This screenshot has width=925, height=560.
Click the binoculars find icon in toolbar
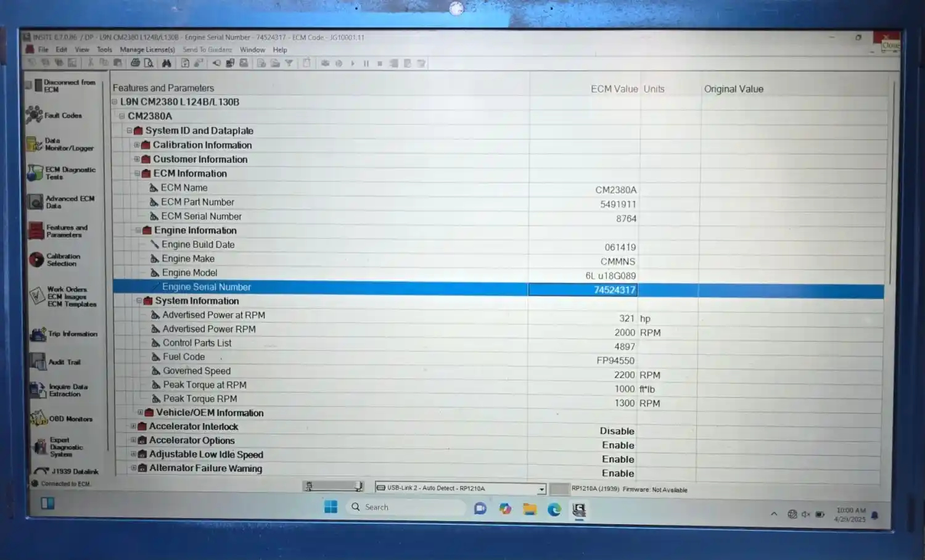166,63
